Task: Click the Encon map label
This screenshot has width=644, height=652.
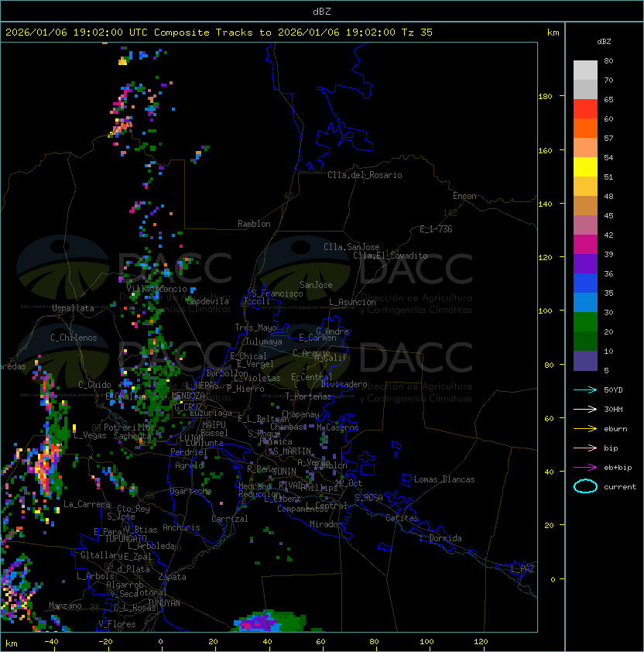Action: pyautogui.click(x=464, y=196)
